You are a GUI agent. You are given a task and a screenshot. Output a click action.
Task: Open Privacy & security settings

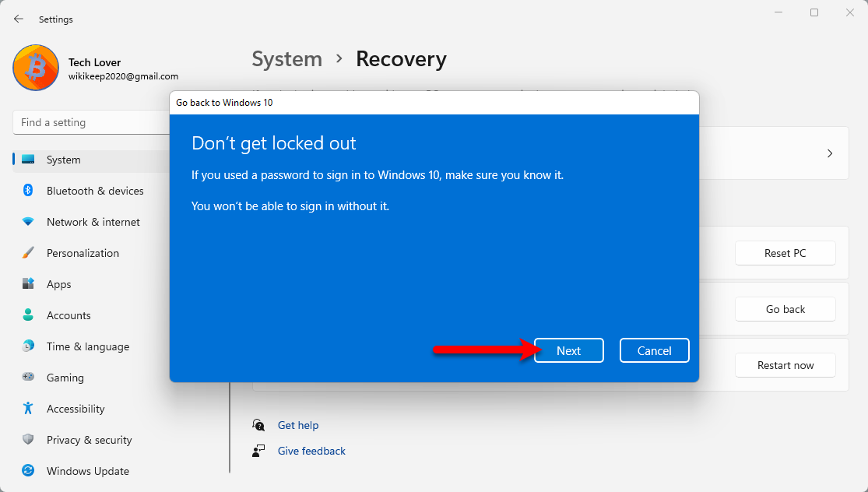point(89,439)
